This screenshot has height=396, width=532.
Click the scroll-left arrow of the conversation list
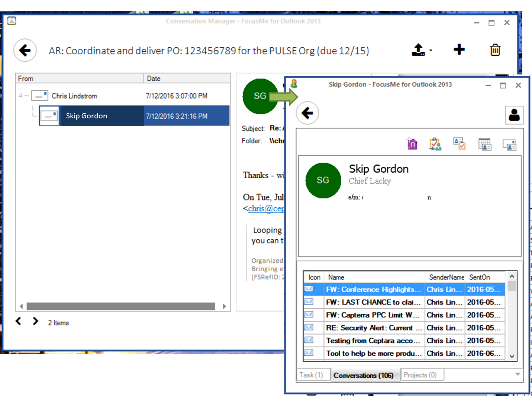click(21, 306)
